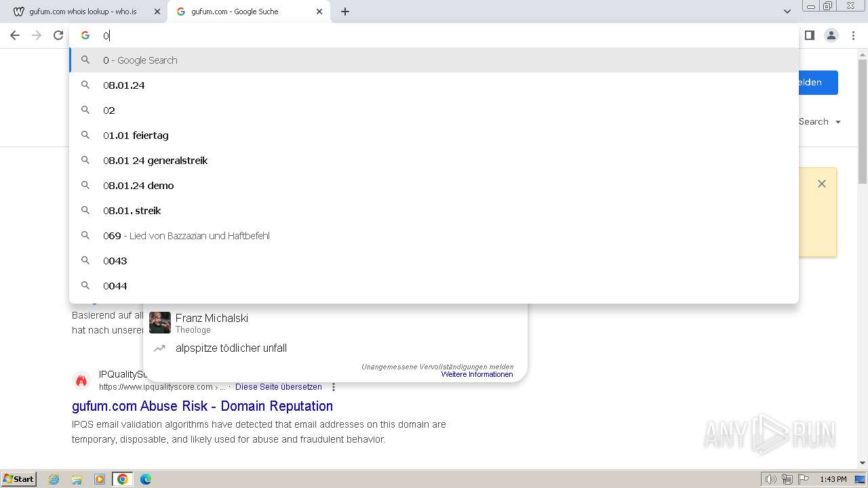Open the Chrome profile icon

point(831,35)
